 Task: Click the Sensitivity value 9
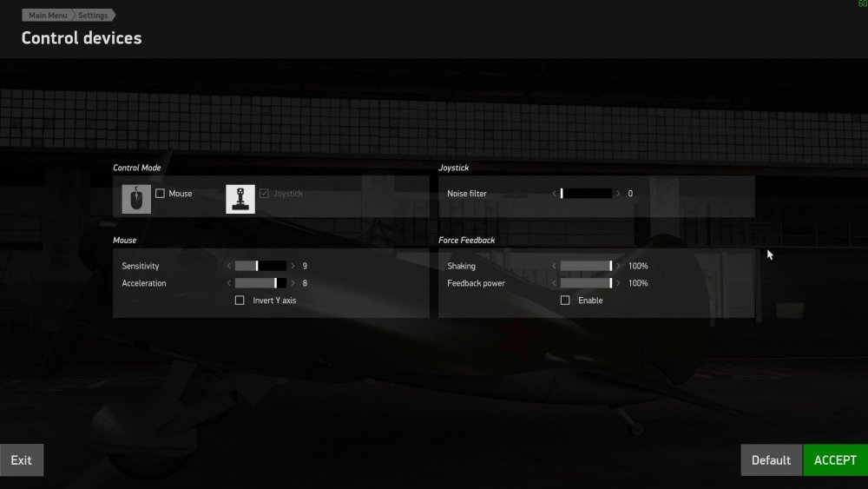click(x=305, y=266)
